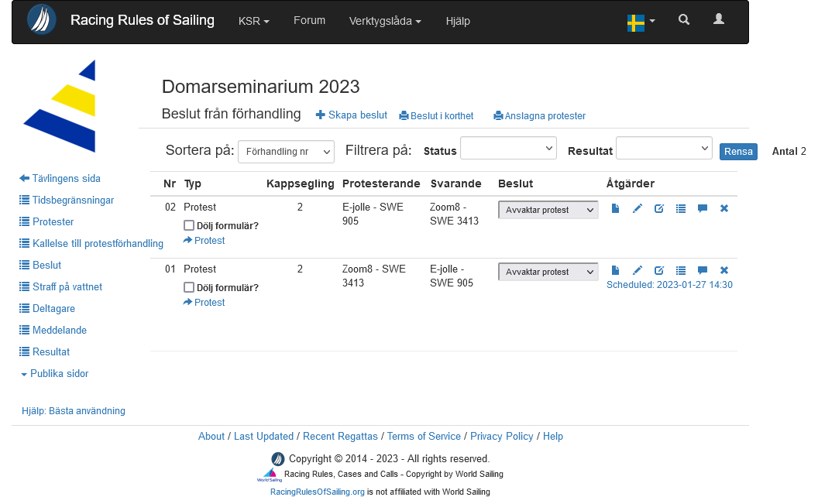The height and width of the screenshot is (504, 818).
Task: Open the 'Sortera på' dropdown
Action: pos(285,152)
